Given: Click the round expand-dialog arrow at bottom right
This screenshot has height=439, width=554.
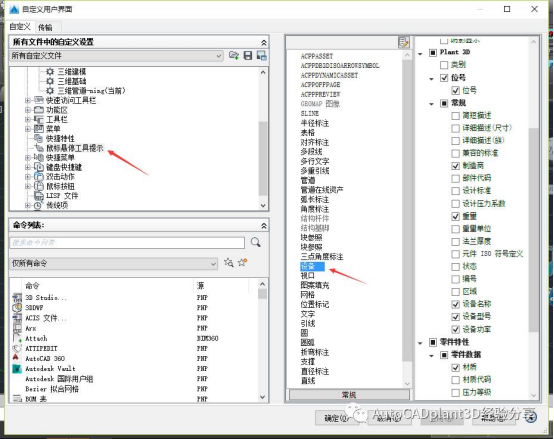Looking at the screenshot, I should 530,417.
